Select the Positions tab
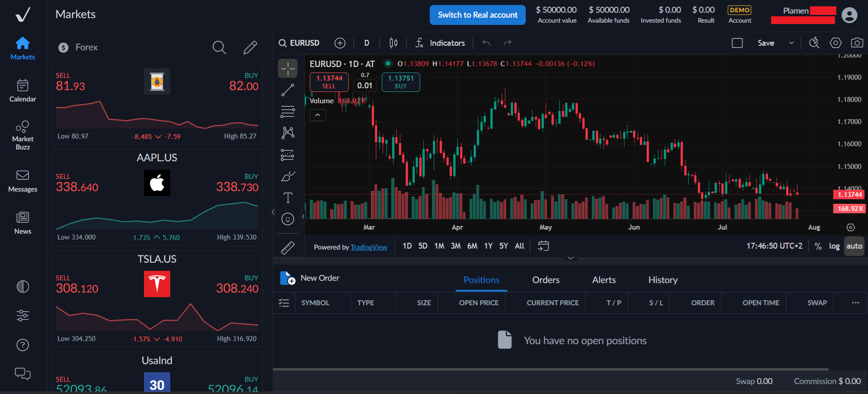The height and width of the screenshot is (394, 868). 481,280
